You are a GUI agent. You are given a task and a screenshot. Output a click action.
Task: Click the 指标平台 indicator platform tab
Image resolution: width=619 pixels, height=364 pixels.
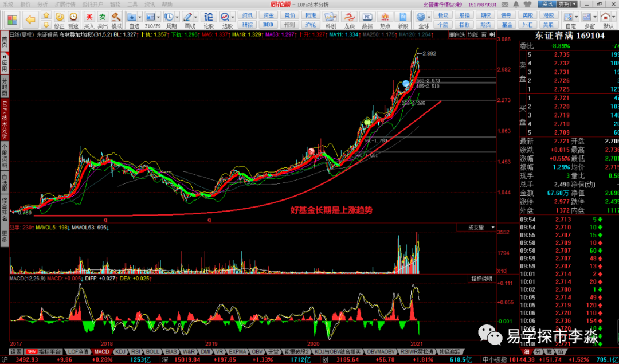(x=44, y=351)
